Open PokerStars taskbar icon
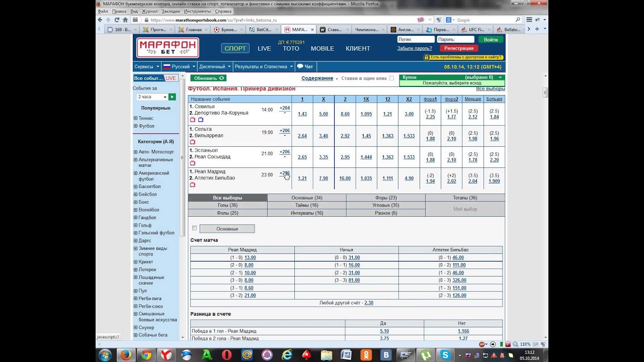Screen dimensions: 644x362 tap(307, 355)
